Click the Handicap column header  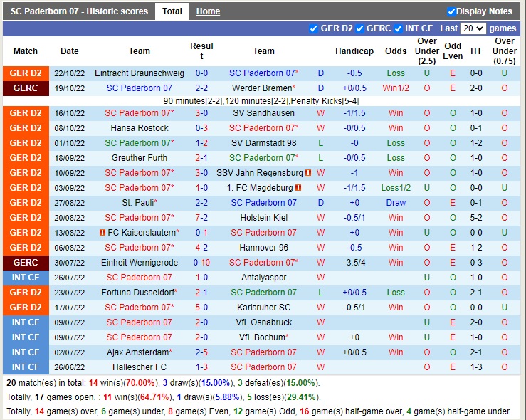point(354,51)
